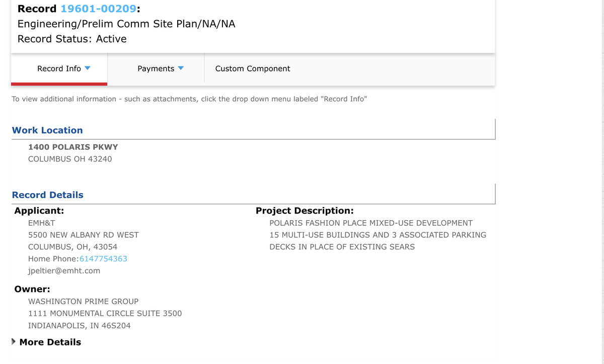Select the Engineering/Prelim Comm Site Plan record type

(126, 24)
